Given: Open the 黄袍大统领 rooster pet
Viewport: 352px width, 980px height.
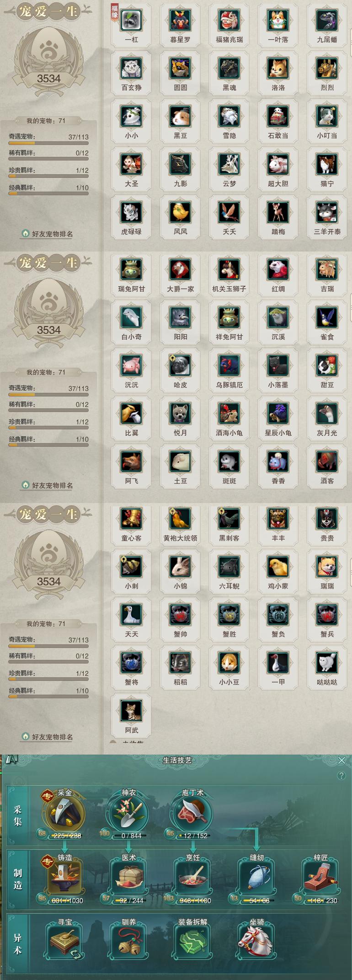Looking at the screenshot, I should 180,519.
